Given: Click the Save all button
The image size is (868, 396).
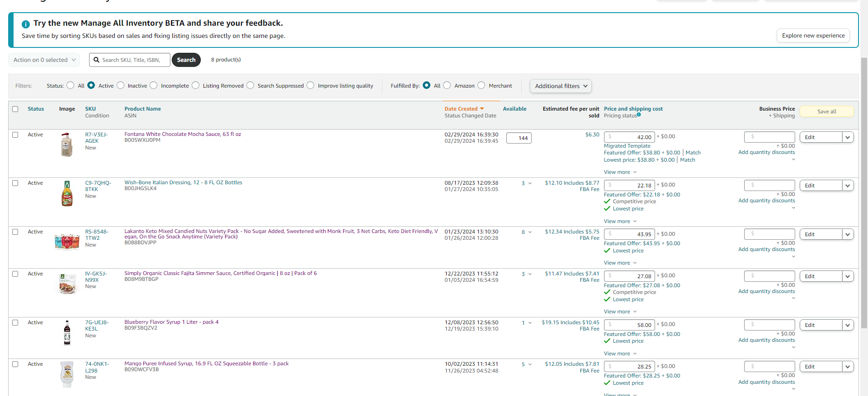Looking at the screenshot, I should [827, 112].
